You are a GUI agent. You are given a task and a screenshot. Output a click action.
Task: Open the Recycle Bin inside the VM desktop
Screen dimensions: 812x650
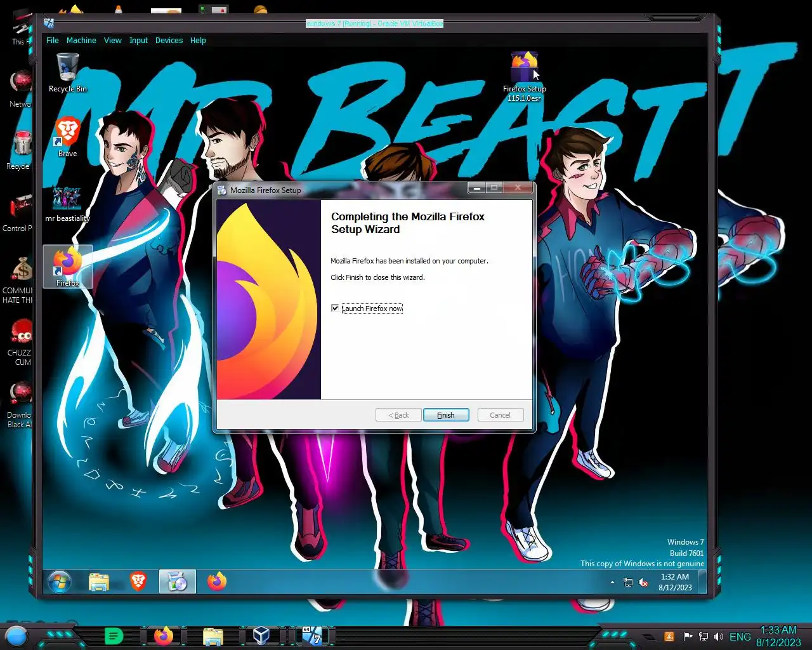click(x=67, y=73)
